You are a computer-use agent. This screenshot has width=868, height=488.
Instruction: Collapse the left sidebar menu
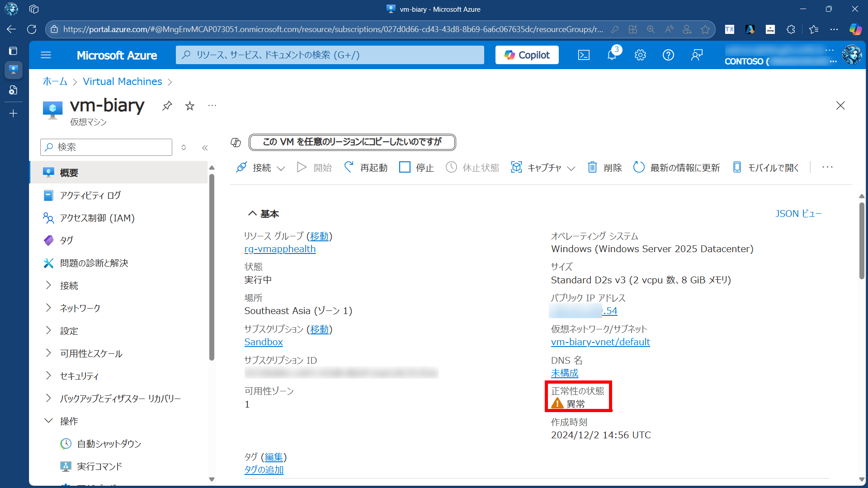click(205, 148)
